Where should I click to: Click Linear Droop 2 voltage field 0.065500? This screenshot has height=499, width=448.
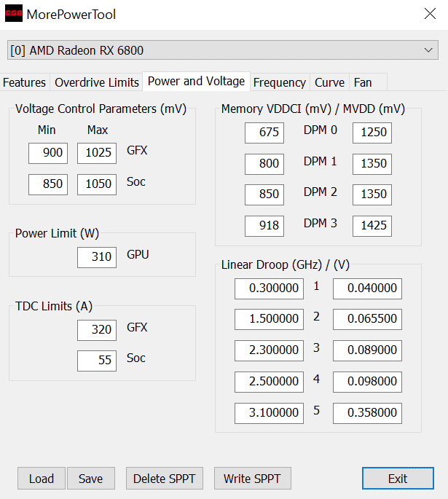(367, 319)
